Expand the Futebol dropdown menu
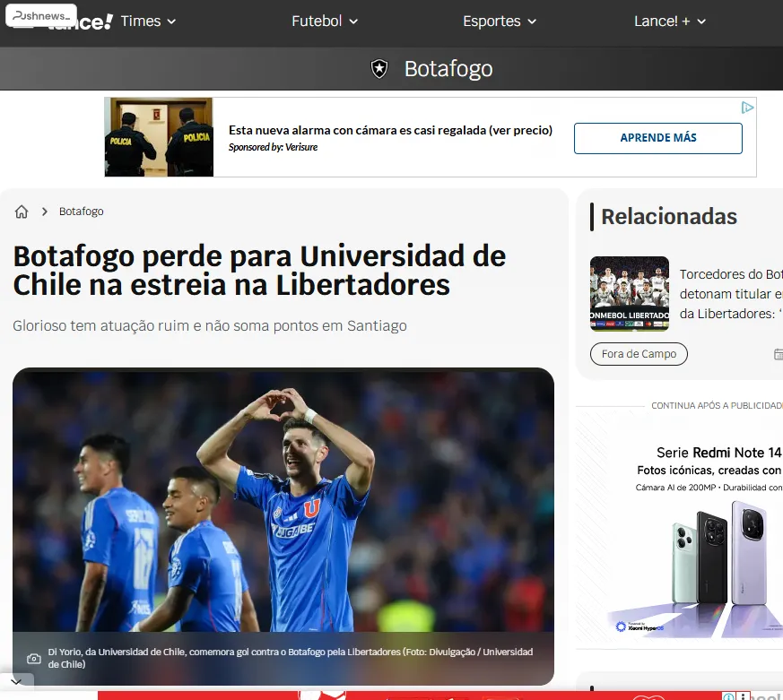Image resolution: width=783 pixels, height=700 pixels. click(x=325, y=21)
